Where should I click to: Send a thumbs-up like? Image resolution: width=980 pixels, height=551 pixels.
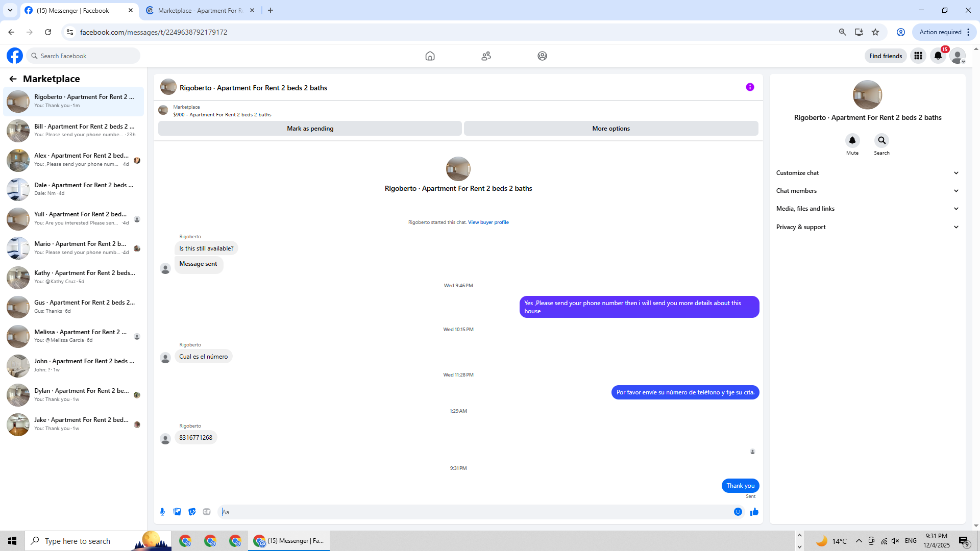tap(754, 512)
